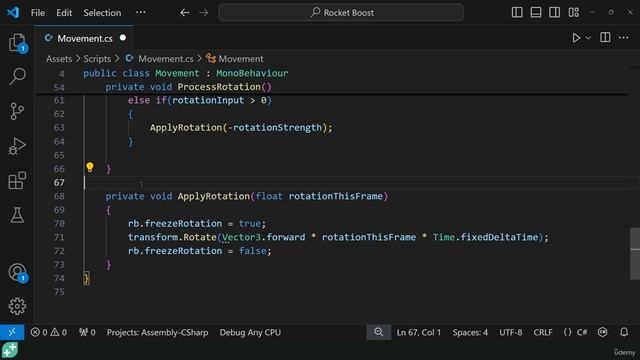Click the vertical scrollbar thumb
Image resolution: width=640 pixels, height=360 pixels.
point(635,253)
